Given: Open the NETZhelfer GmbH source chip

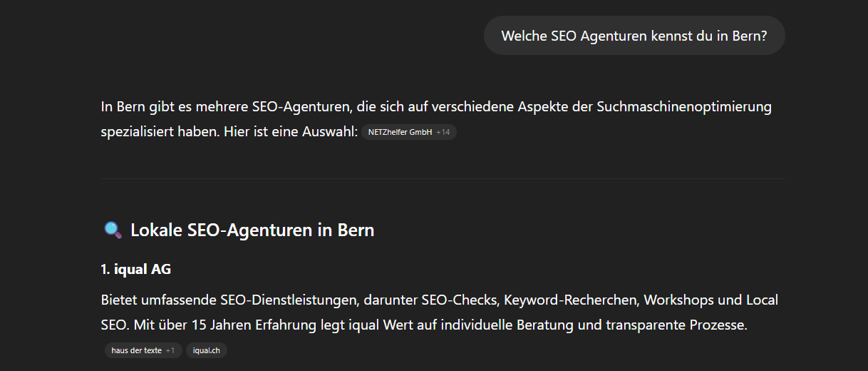Looking at the screenshot, I should [x=400, y=132].
